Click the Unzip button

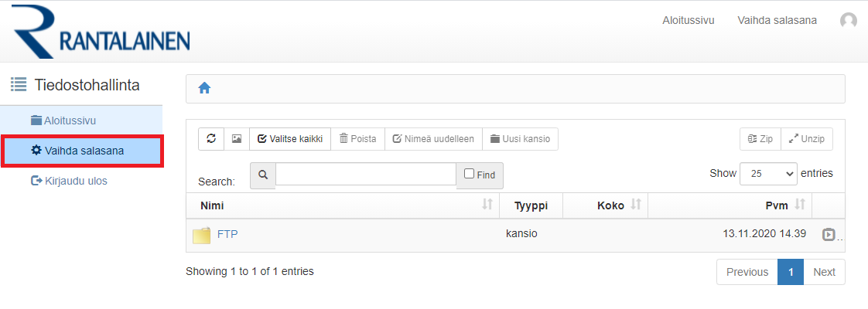pos(807,139)
